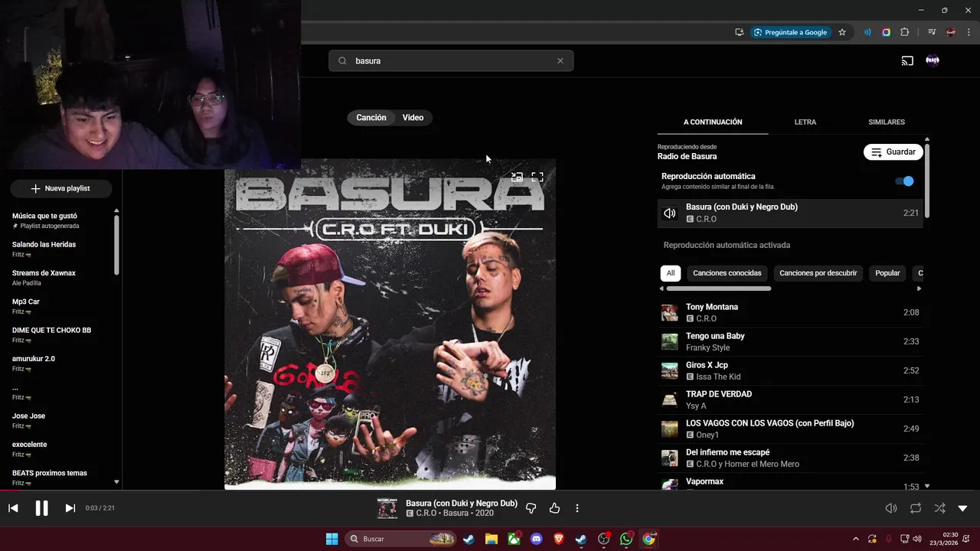Open the SIMILARES tab
The width and height of the screenshot is (980, 551).
[x=887, y=122]
